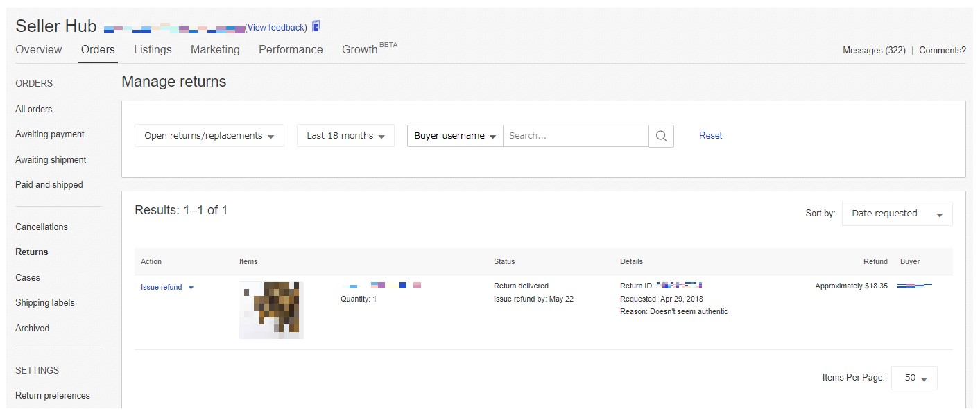Open the item thumbnail image
980x418 pixels.
271,310
